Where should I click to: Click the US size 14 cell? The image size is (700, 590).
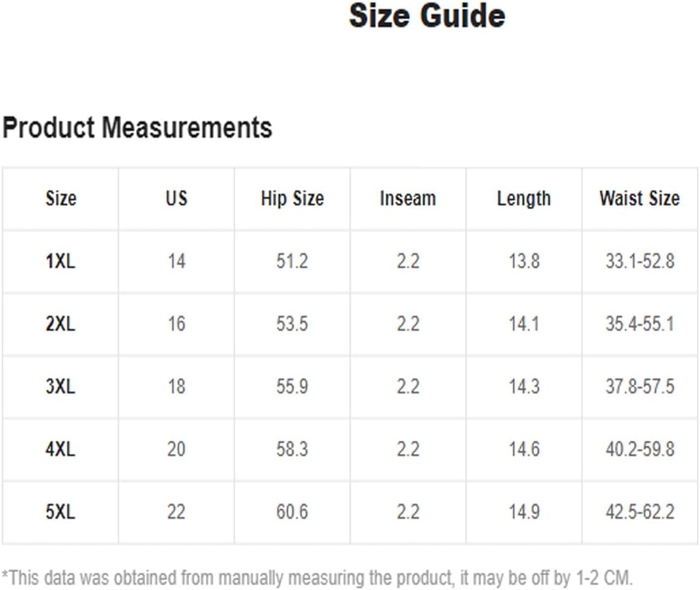click(176, 262)
